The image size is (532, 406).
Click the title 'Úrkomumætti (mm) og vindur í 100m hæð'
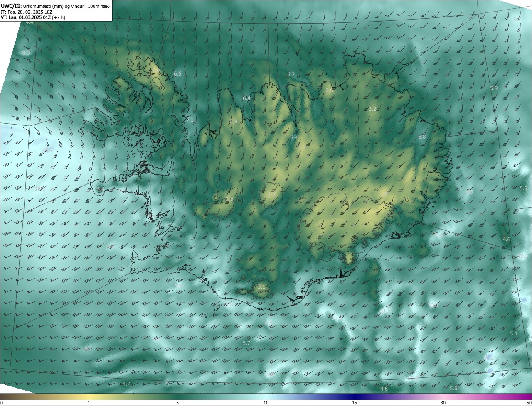click(x=66, y=5)
